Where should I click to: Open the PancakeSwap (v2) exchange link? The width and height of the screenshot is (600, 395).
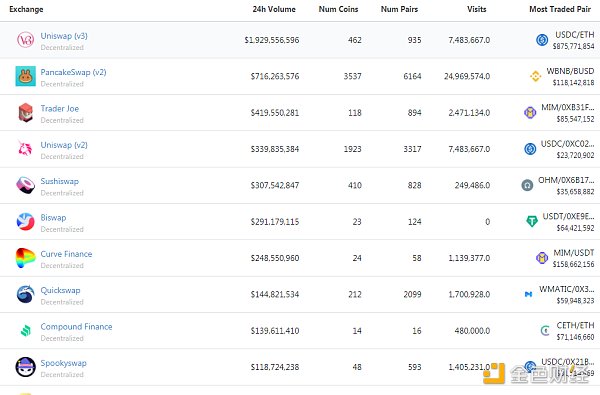(x=73, y=72)
